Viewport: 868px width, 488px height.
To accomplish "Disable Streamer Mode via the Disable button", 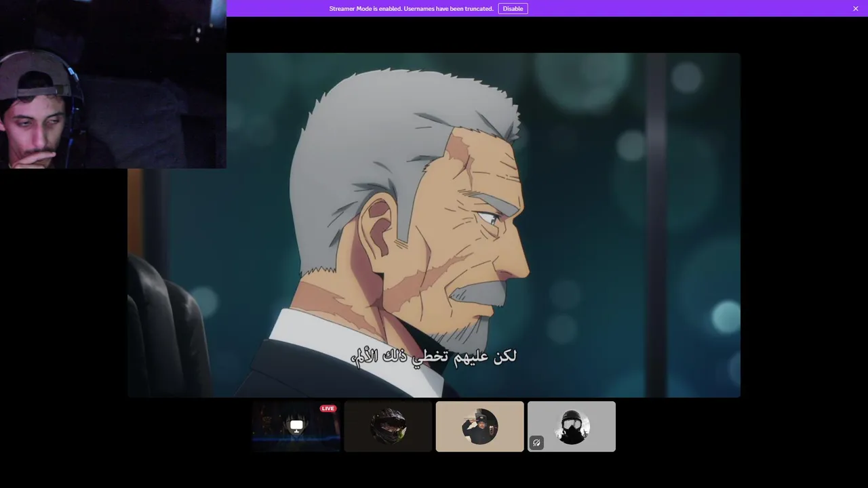I will point(513,9).
